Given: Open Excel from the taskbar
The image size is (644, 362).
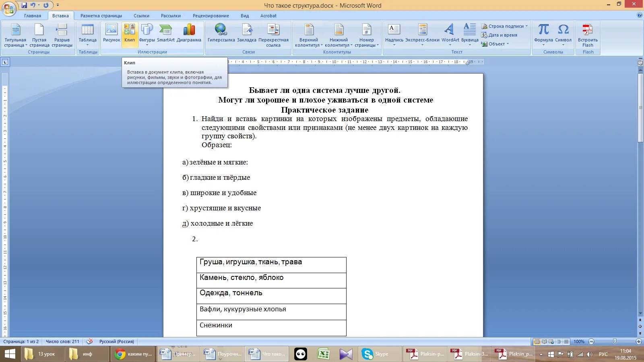Looking at the screenshot, I should [323, 354].
